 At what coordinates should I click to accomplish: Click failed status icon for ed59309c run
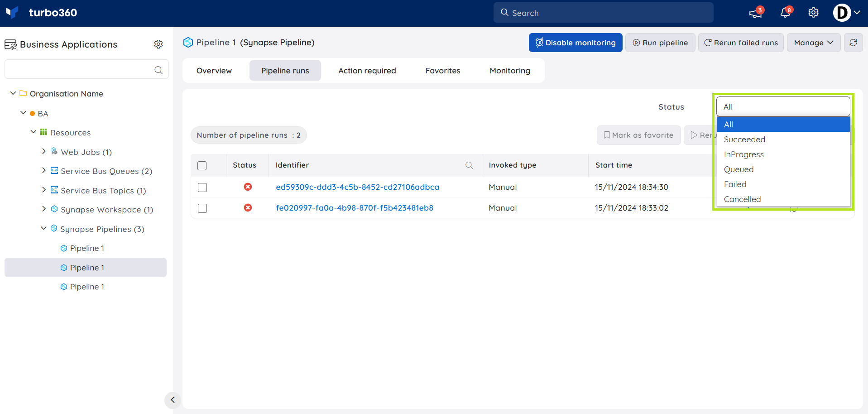point(248,187)
